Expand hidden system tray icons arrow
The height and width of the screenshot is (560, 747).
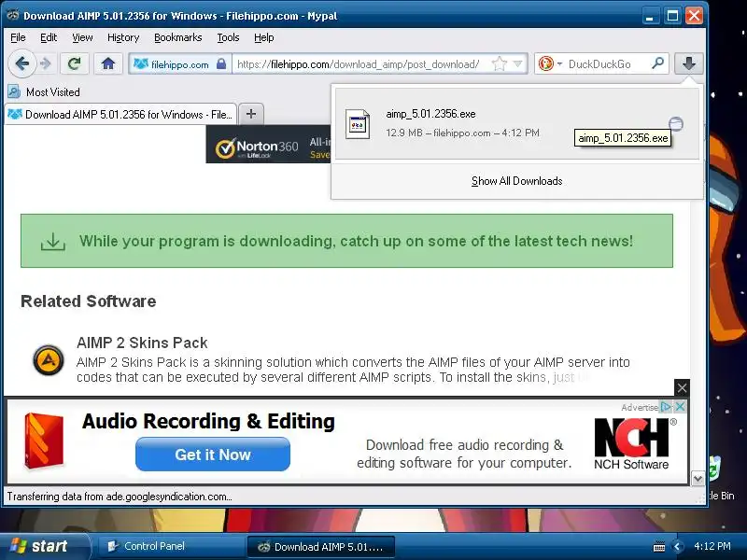677,547
